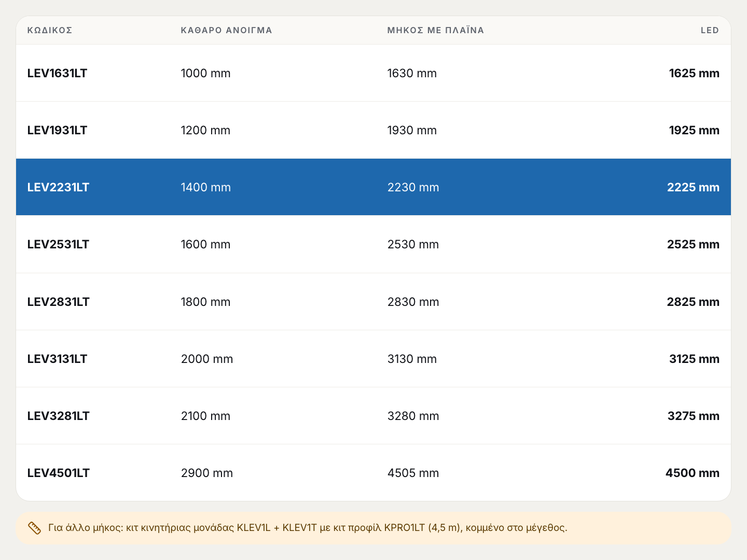Image resolution: width=747 pixels, height=560 pixels.
Task: Click the 2225 mm LED value
Action: pos(693,187)
